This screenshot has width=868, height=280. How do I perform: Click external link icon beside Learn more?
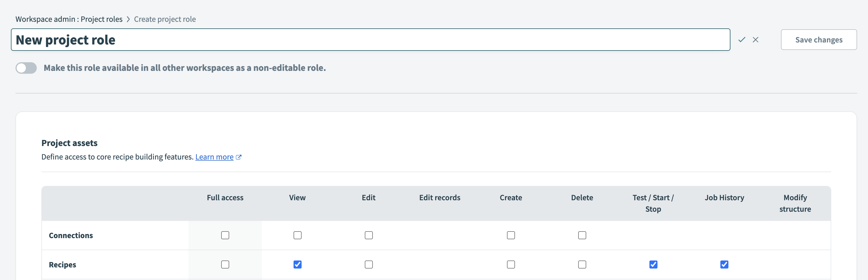[x=239, y=157]
